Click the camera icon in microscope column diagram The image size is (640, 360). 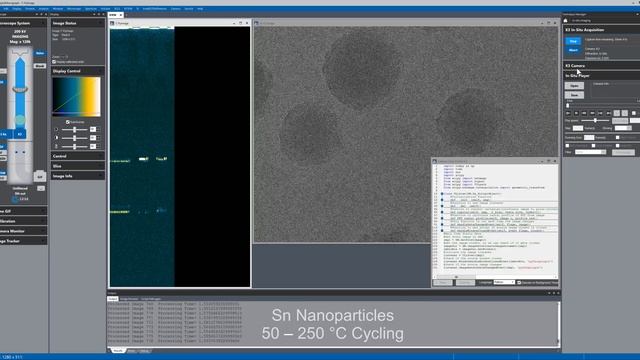click(40, 176)
